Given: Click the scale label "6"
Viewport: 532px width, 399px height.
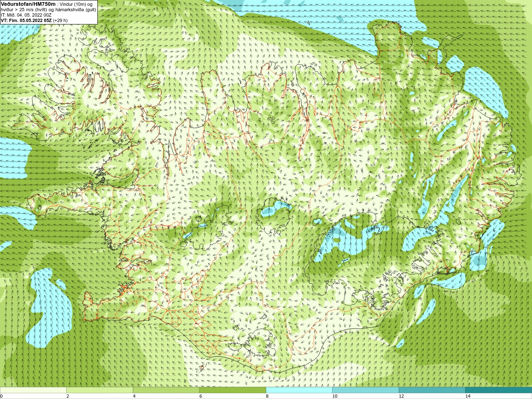Looking at the screenshot, I should point(201,396).
